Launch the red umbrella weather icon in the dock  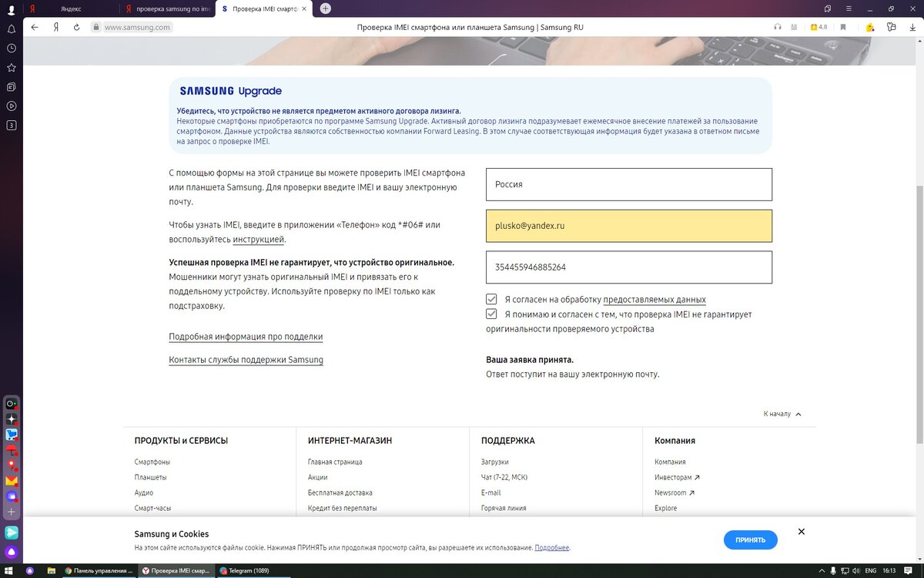(x=12, y=450)
